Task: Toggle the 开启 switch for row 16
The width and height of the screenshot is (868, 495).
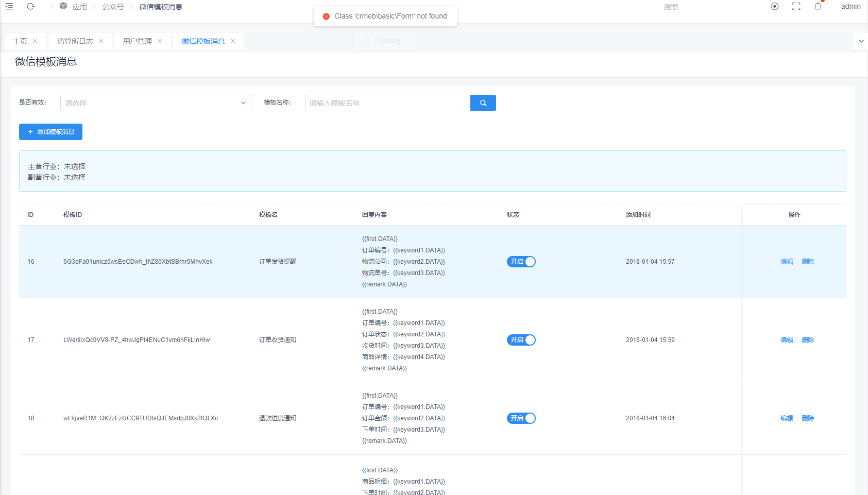Action: [521, 262]
